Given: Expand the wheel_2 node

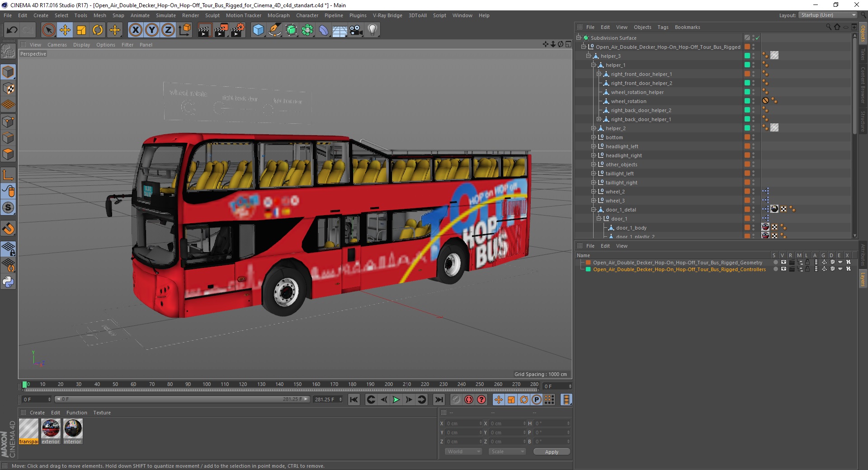Looking at the screenshot, I should tap(594, 192).
